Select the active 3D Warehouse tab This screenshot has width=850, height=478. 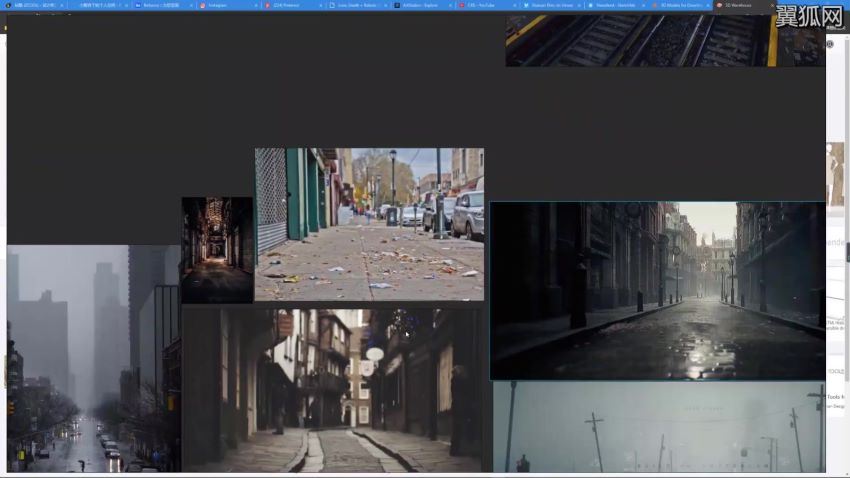[x=740, y=5]
